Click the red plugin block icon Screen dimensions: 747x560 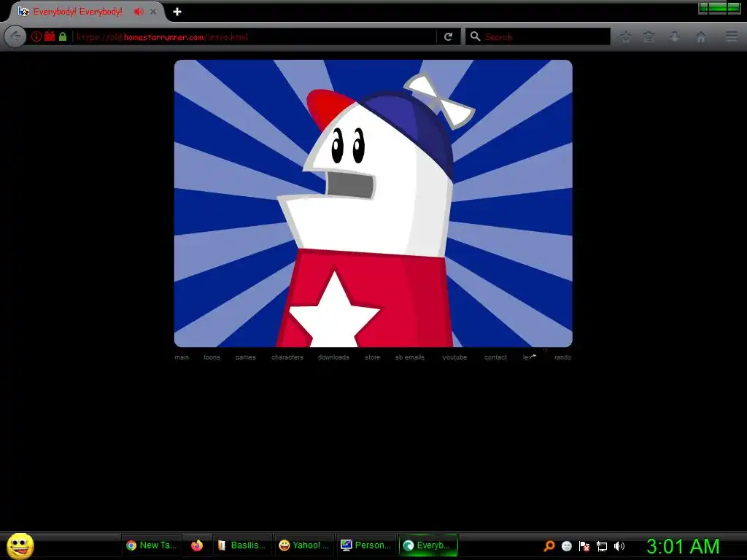click(50, 36)
